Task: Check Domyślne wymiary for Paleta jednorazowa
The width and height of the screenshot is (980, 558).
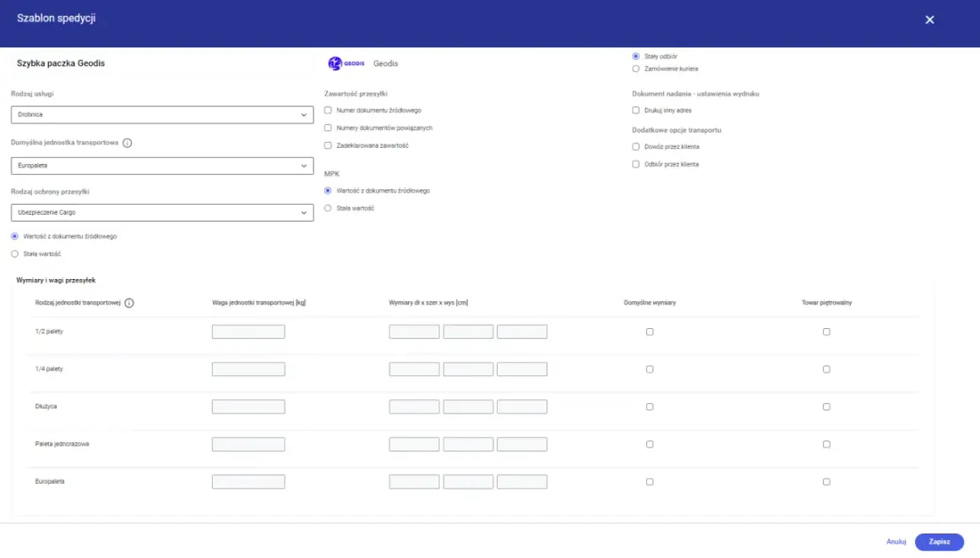Action: [650, 444]
